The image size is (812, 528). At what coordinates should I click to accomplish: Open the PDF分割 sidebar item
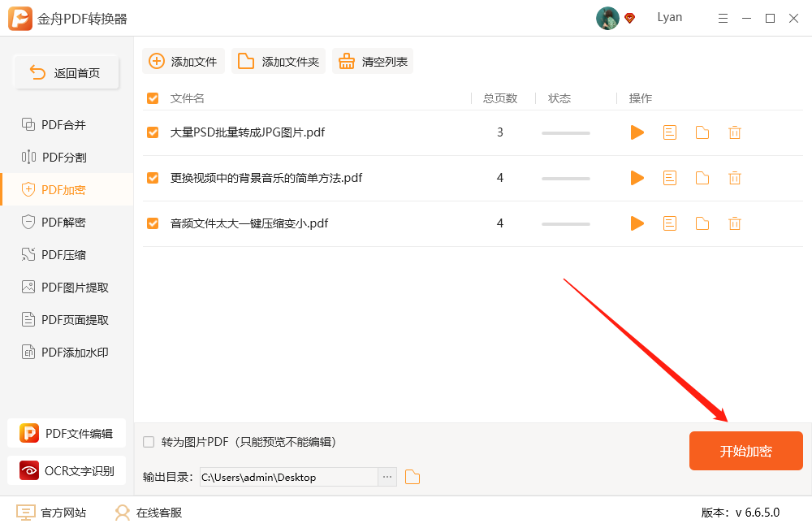coord(67,157)
